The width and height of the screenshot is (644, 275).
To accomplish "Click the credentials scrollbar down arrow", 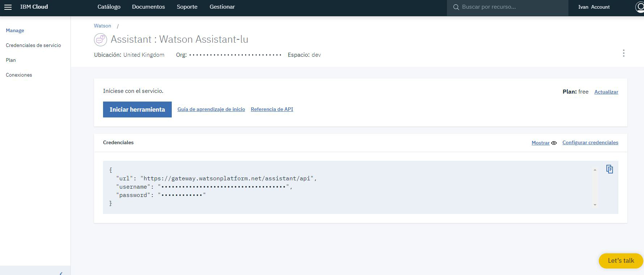I will 595,205.
